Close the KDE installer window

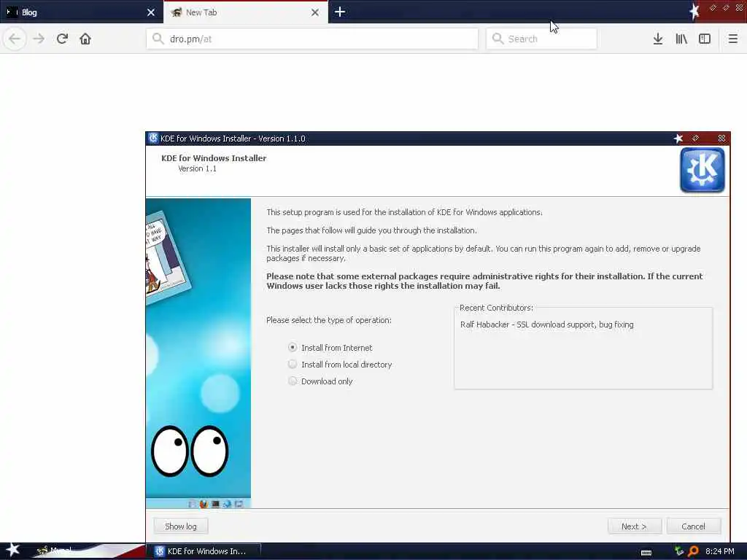(x=721, y=138)
